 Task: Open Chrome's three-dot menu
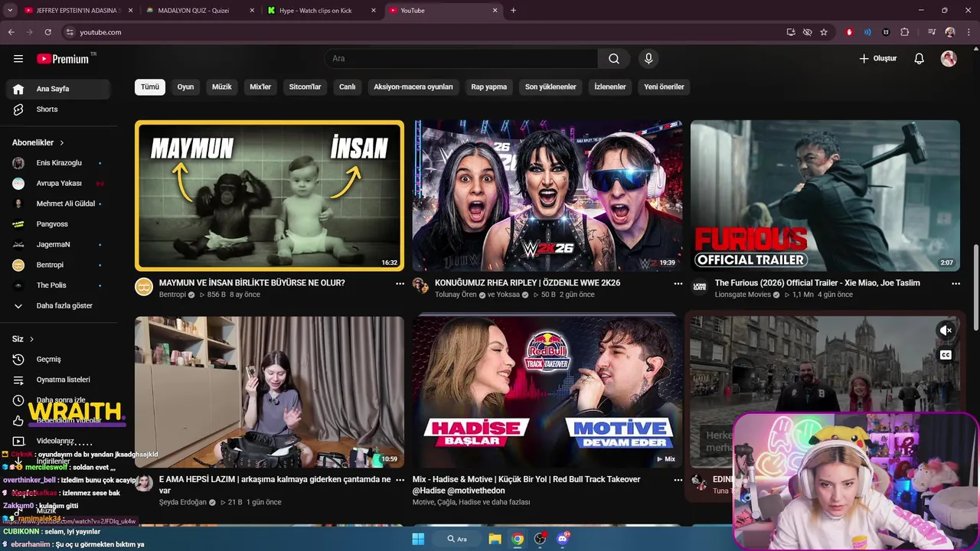(968, 32)
